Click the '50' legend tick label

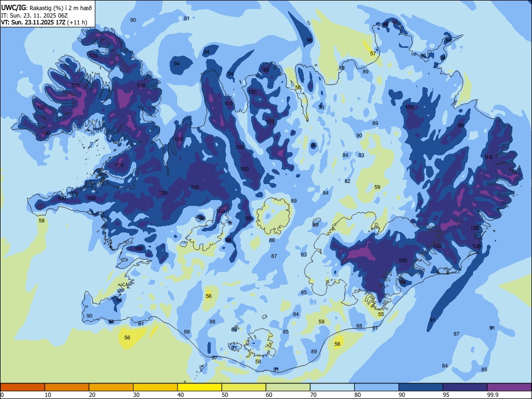click(x=225, y=395)
